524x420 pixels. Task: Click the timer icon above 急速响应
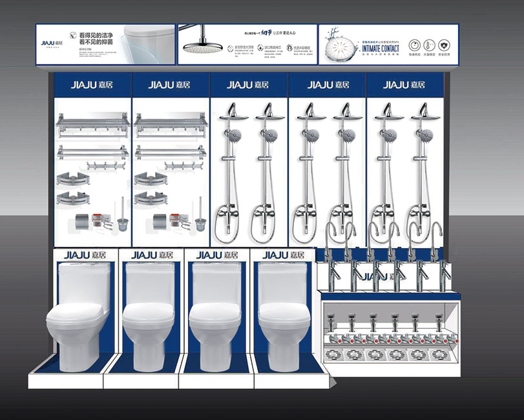414,45
